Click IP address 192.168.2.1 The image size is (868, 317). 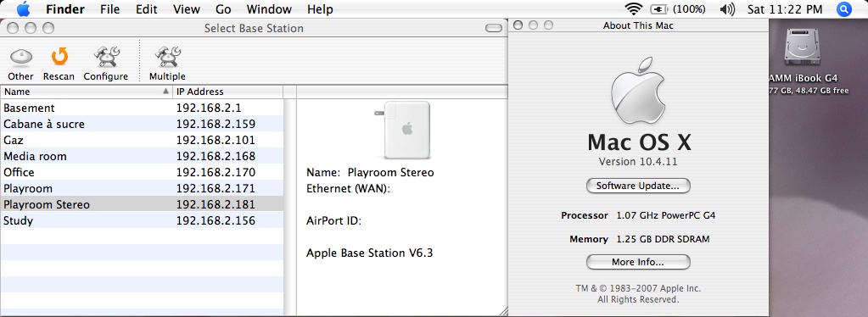click(x=209, y=108)
